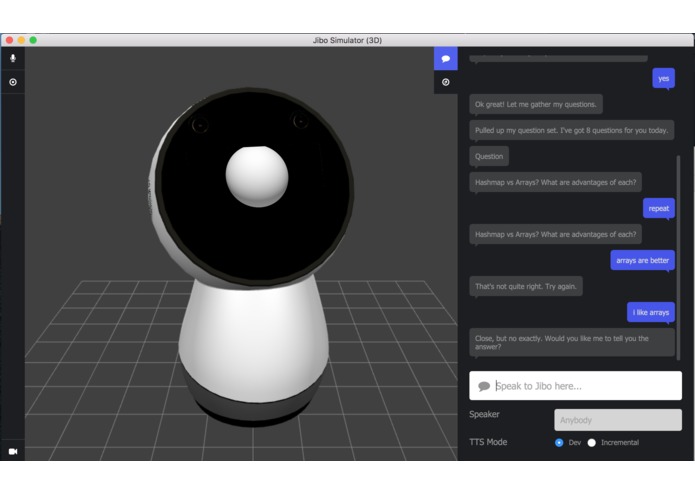
Task: Click the 'Question' chat bubble
Action: pos(489,156)
